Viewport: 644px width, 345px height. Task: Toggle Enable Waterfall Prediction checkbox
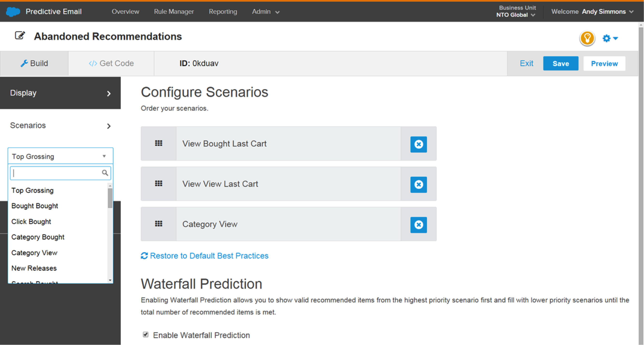pos(146,335)
